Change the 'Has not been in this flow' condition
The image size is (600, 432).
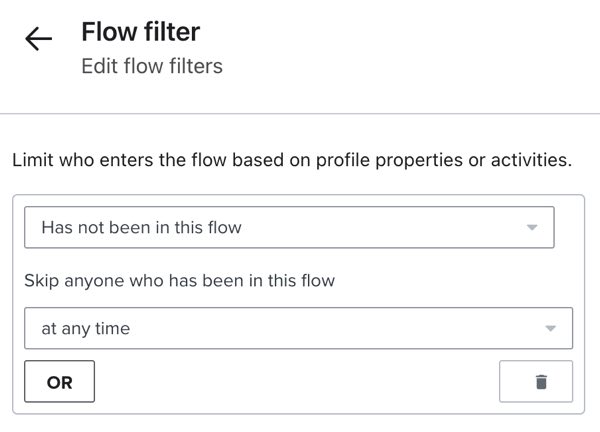288,227
